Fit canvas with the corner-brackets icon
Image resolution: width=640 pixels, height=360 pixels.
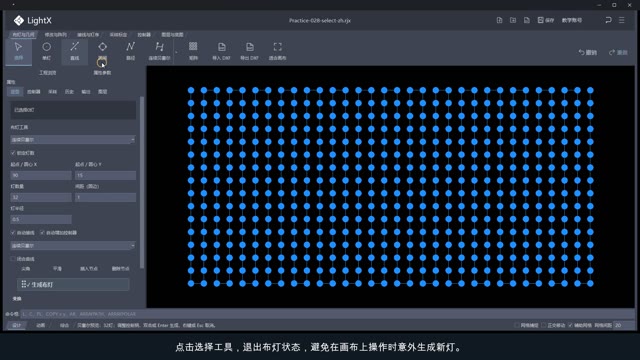pos(278,51)
